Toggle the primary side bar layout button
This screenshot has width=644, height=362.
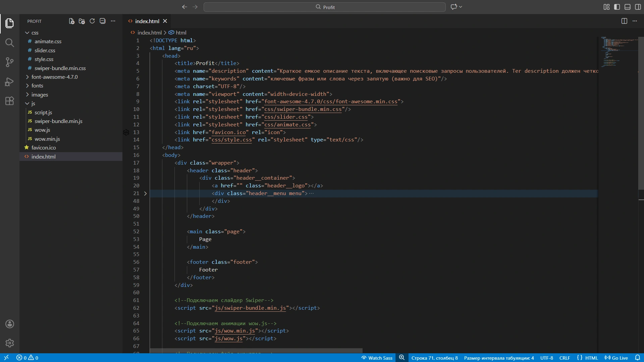click(617, 7)
